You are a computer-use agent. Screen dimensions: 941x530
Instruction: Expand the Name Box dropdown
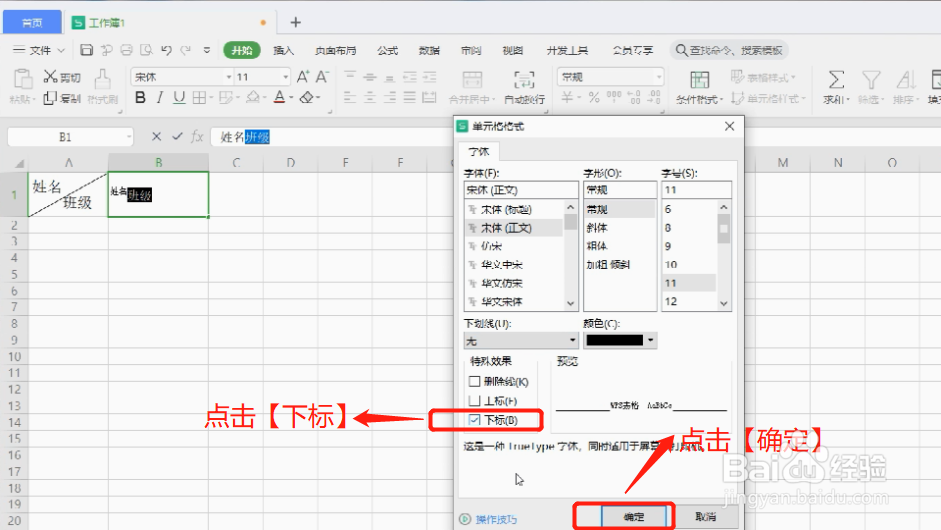point(128,137)
